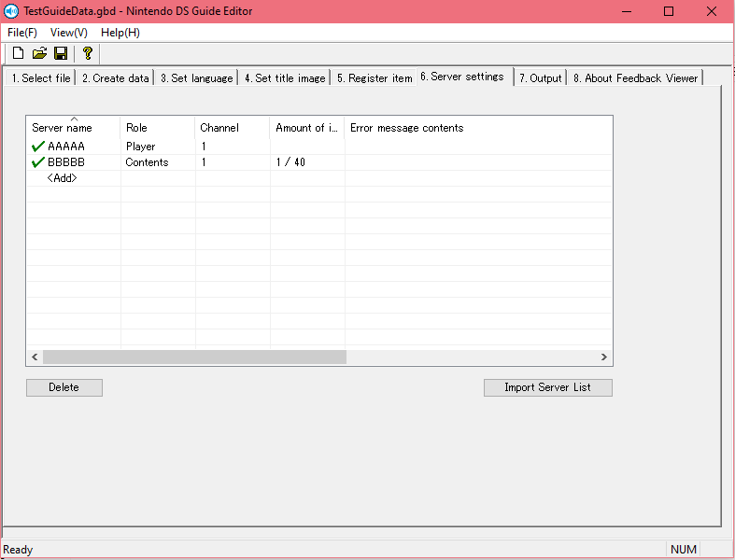Click the green checkmark beside AAAAA
Viewport: 735px width, 560px height.
click(x=38, y=147)
